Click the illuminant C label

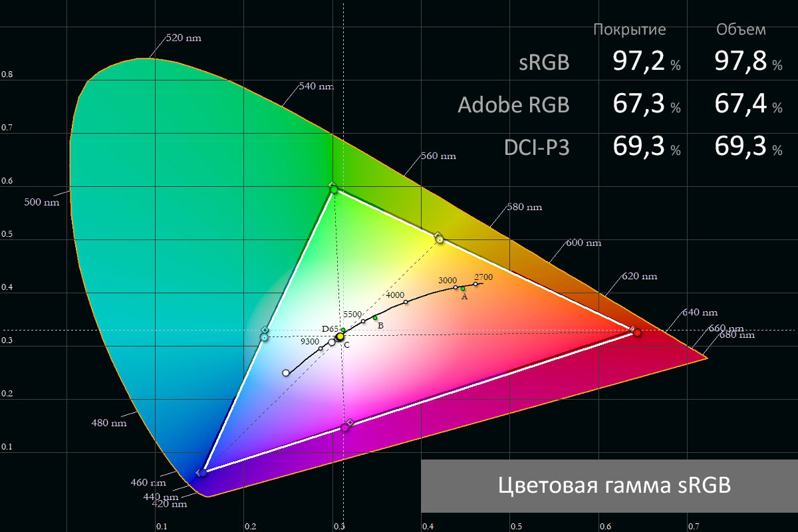tap(347, 344)
